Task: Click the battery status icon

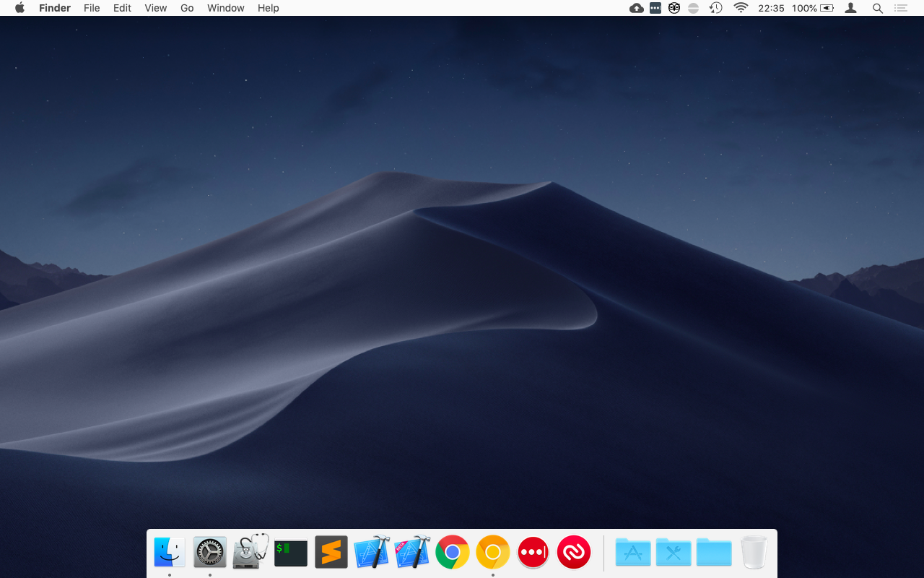Action: pos(827,8)
